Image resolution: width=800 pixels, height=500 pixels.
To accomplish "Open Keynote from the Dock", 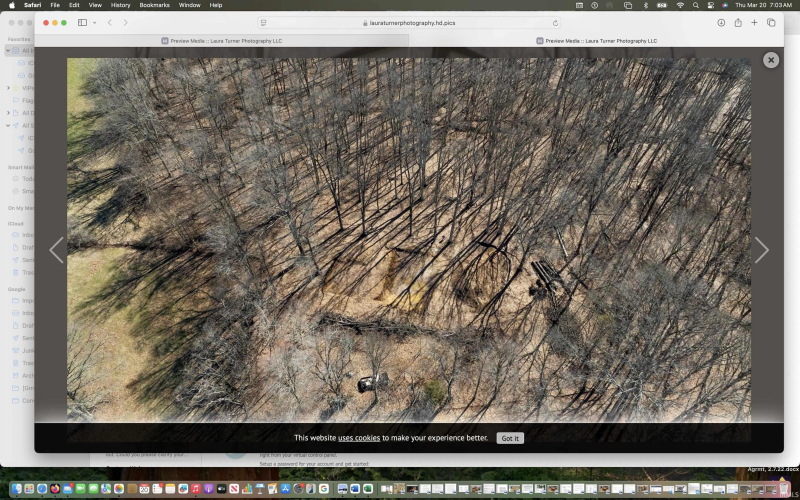I will 260,489.
